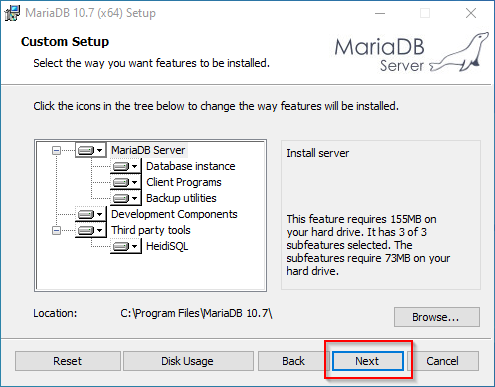Select Development Components tree item
The image size is (495, 387).
click(x=174, y=214)
